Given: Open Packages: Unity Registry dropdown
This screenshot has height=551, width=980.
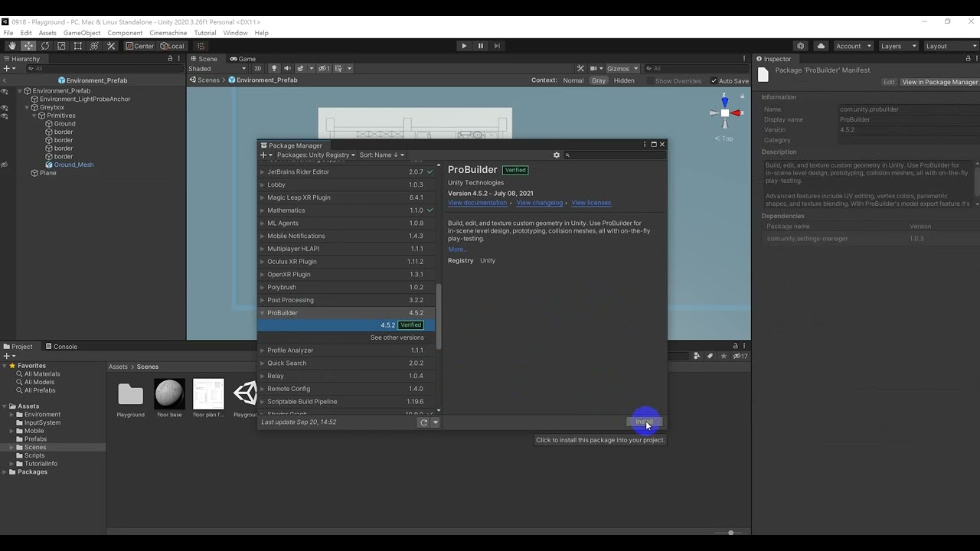Looking at the screenshot, I should click(x=315, y=155).
